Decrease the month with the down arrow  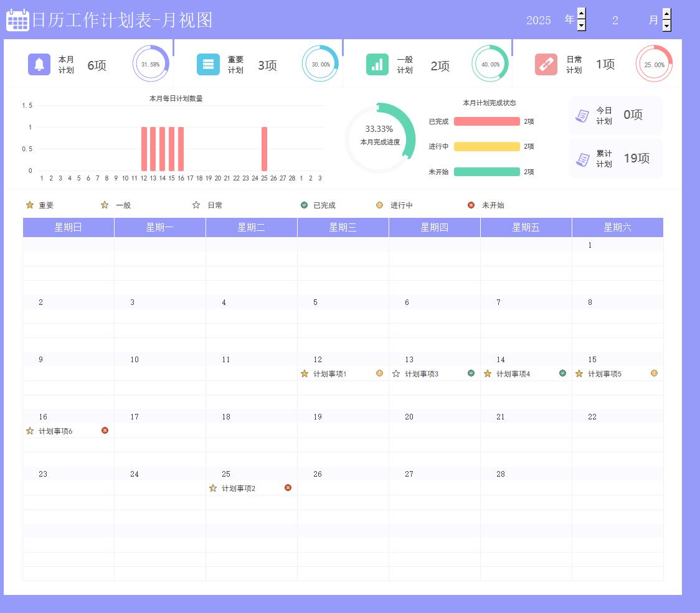[666, 26]
